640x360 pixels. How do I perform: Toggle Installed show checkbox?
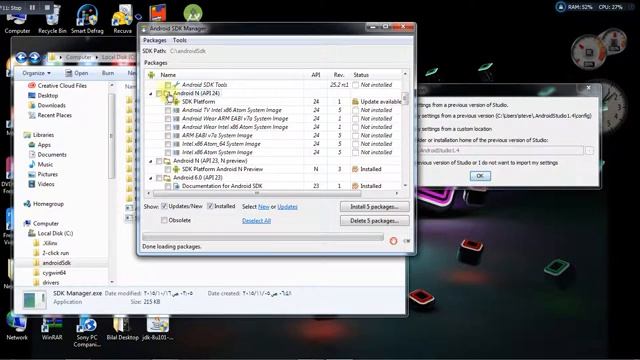click(x=210, y=207)
